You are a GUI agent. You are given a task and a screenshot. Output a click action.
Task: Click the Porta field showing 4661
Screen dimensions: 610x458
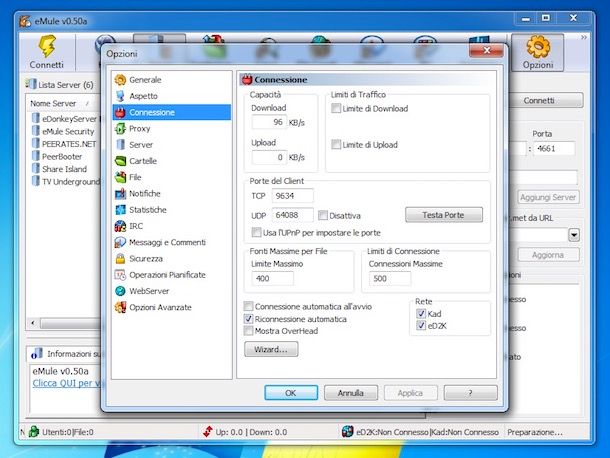[x=554, y=148]
